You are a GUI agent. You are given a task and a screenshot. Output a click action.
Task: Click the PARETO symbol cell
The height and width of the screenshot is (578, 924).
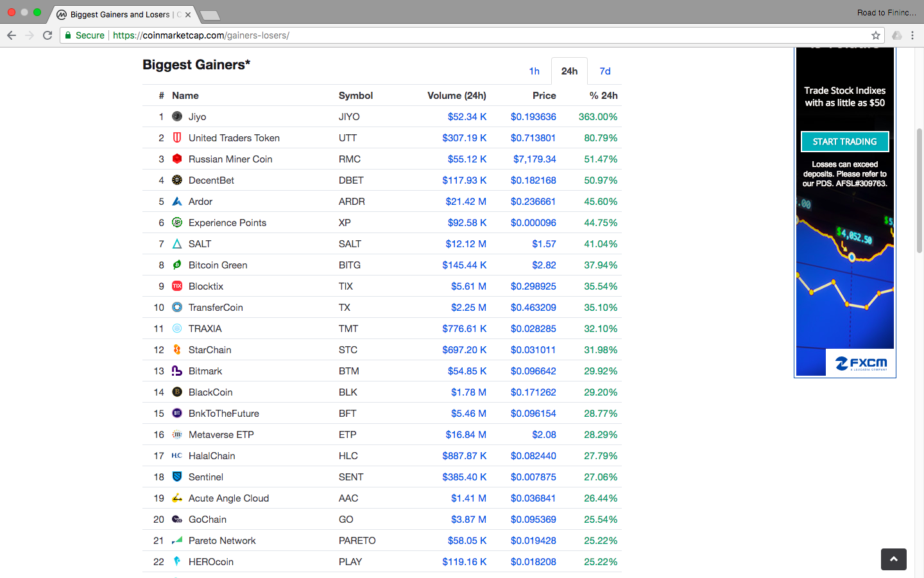pos(357,541)
